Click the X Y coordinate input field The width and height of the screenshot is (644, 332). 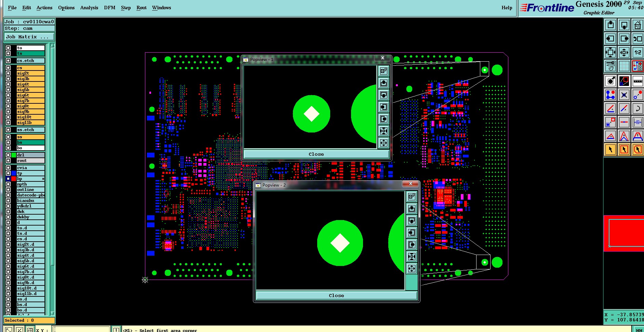pos(81,329)
